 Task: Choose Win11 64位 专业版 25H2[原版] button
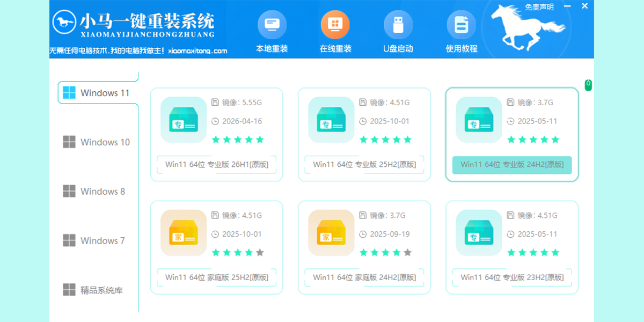click(364, 165)
